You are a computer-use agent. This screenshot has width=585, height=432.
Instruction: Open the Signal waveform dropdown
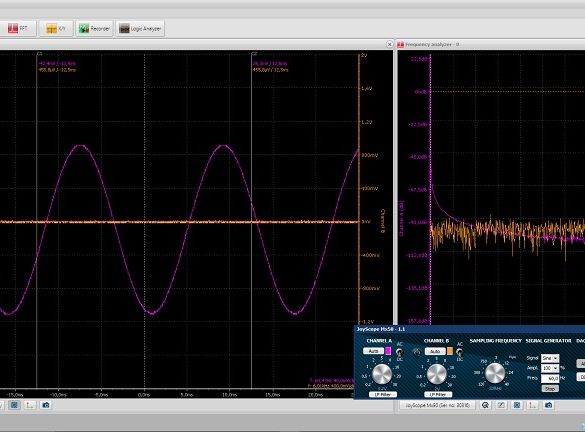(550, 358)
